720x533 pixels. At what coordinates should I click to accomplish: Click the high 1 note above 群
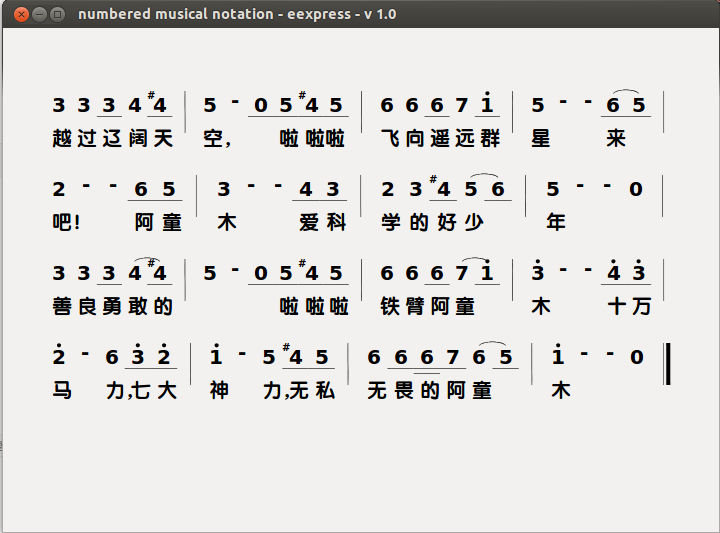[x=487, y=103]
